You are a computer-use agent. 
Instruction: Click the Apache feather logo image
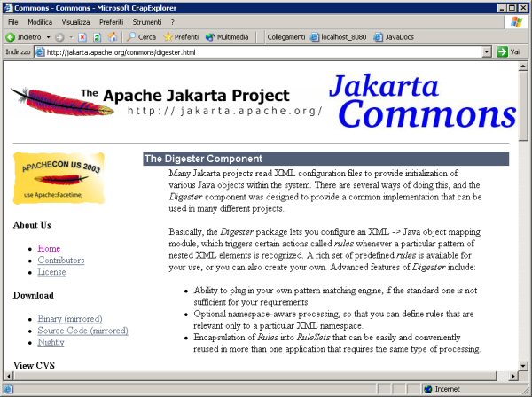pos(62,101)
